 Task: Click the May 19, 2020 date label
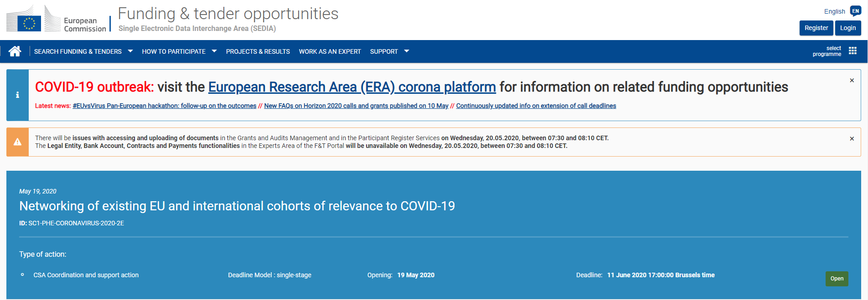pos(38,192)
